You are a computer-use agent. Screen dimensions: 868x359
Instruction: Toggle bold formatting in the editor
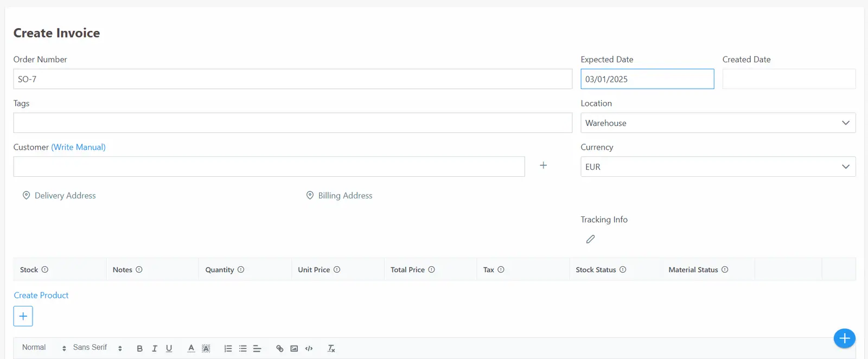140,349
